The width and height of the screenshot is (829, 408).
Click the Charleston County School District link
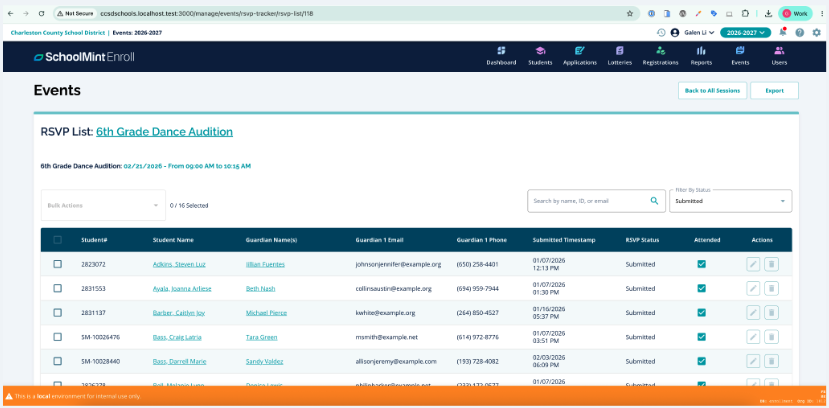coord(58,32)
